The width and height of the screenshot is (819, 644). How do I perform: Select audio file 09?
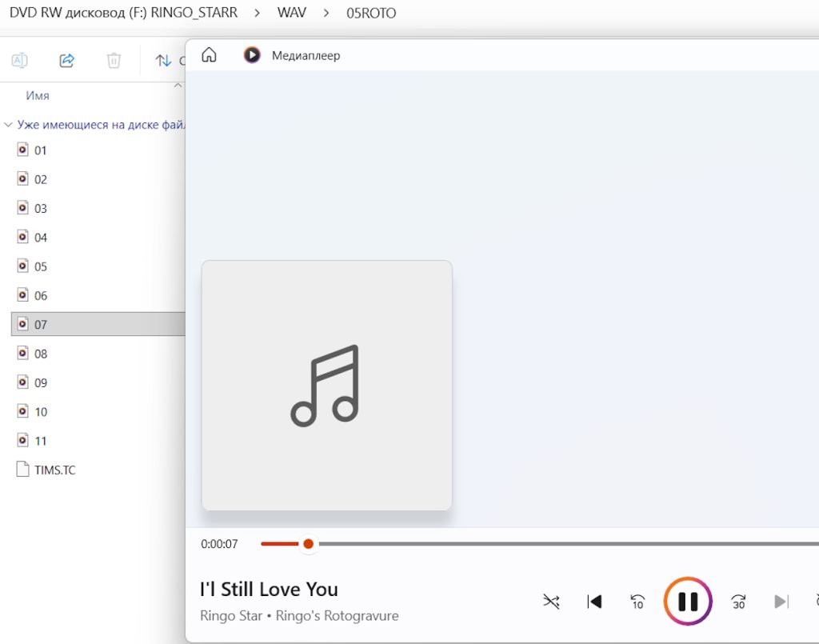coord(98,383)
